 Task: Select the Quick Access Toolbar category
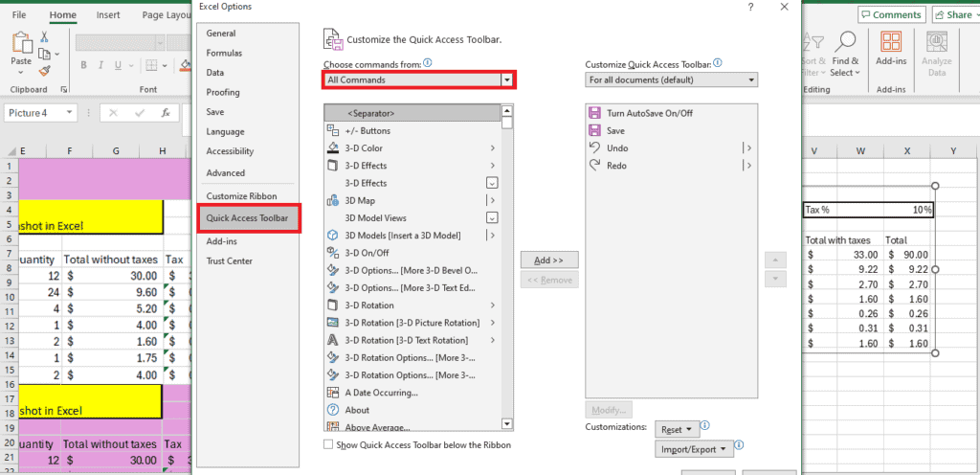[x=249, y=218]
